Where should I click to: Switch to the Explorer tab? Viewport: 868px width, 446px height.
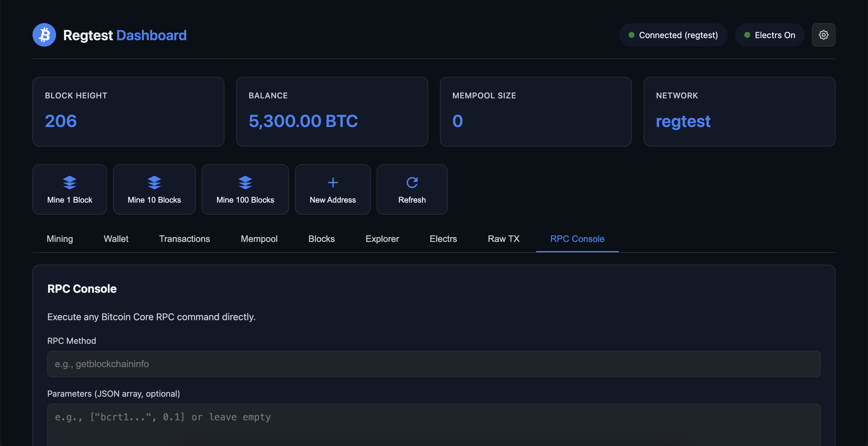coord(382,239)
